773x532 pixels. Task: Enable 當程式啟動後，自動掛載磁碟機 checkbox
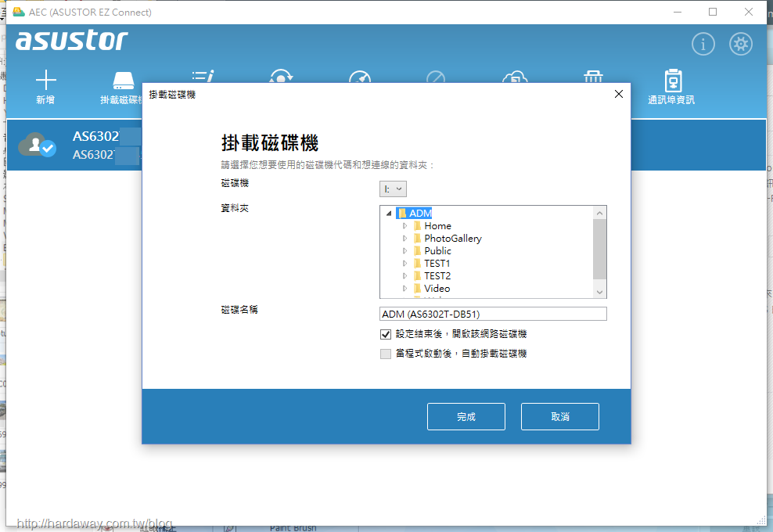point(386,354)
